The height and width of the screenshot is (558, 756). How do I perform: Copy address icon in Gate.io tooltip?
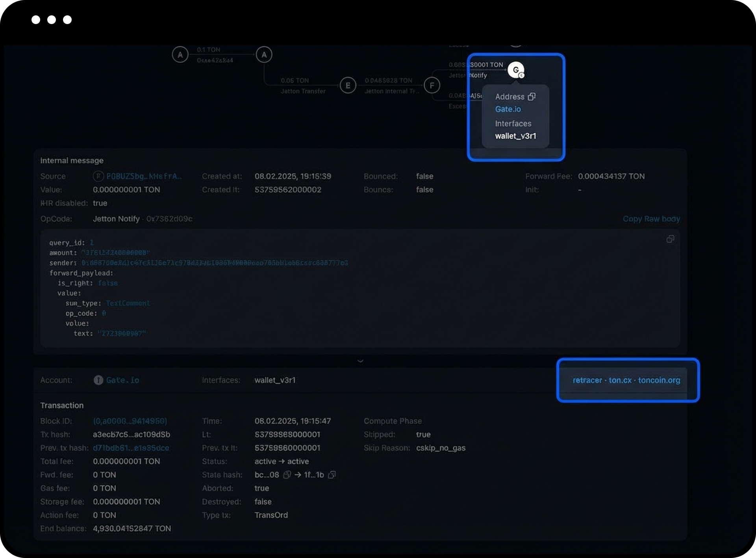point(532,97)
